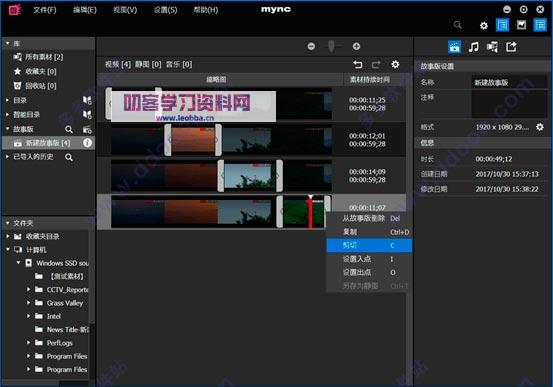This screenshot has height=387, width=553.
Task: Choose 设置入点 in context menu
Action: [x=369, y=259]
